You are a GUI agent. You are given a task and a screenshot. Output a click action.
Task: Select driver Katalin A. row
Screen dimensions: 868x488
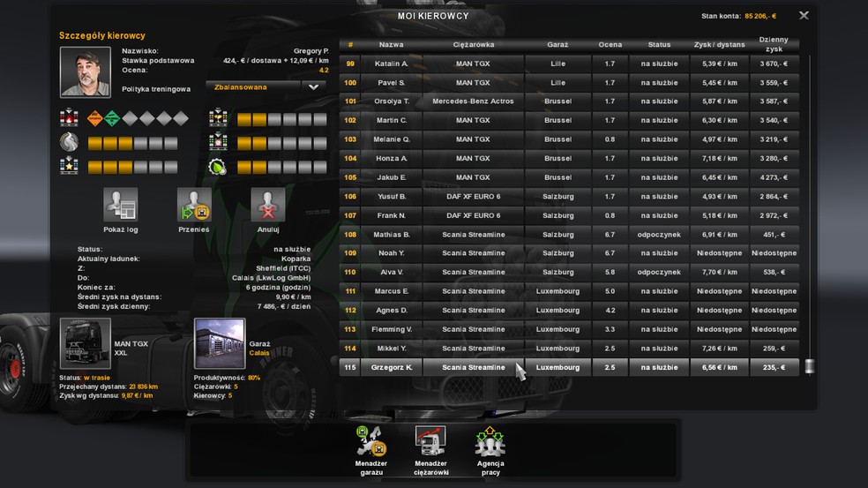(569, 64)
